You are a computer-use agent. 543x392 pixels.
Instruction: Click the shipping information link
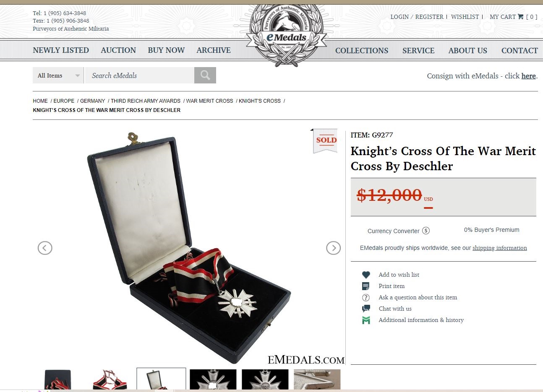coord(499,248)
